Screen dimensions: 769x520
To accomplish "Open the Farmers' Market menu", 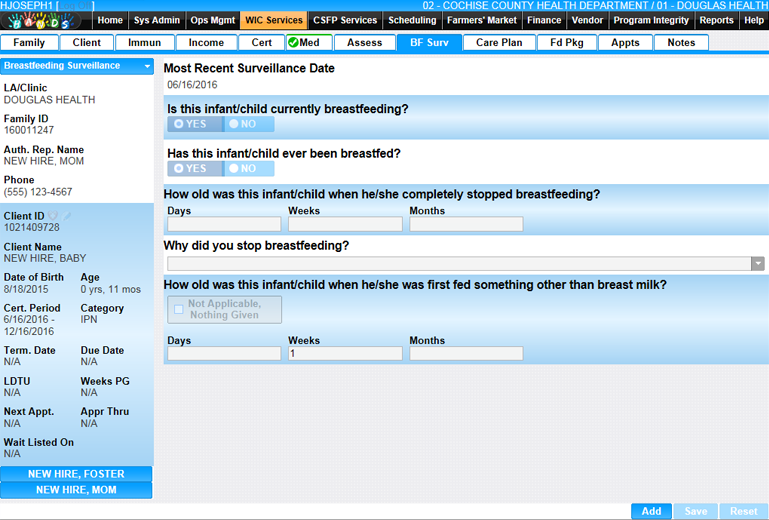I will [x=482, y=20].
